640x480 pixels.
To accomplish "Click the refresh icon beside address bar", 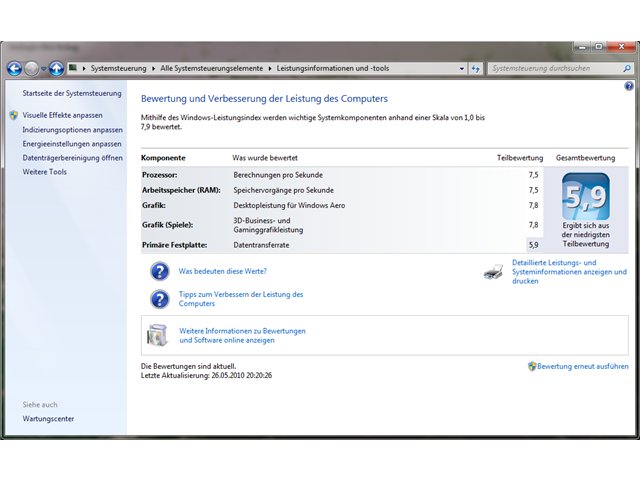I will point(476,69).
